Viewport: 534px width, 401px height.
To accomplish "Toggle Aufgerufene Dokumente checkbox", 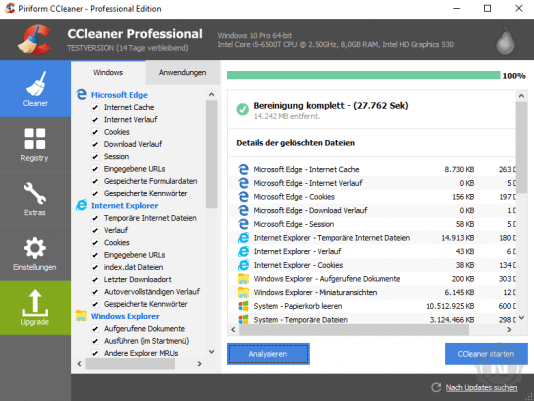I will pyautogui.click(x=95, y=329).
